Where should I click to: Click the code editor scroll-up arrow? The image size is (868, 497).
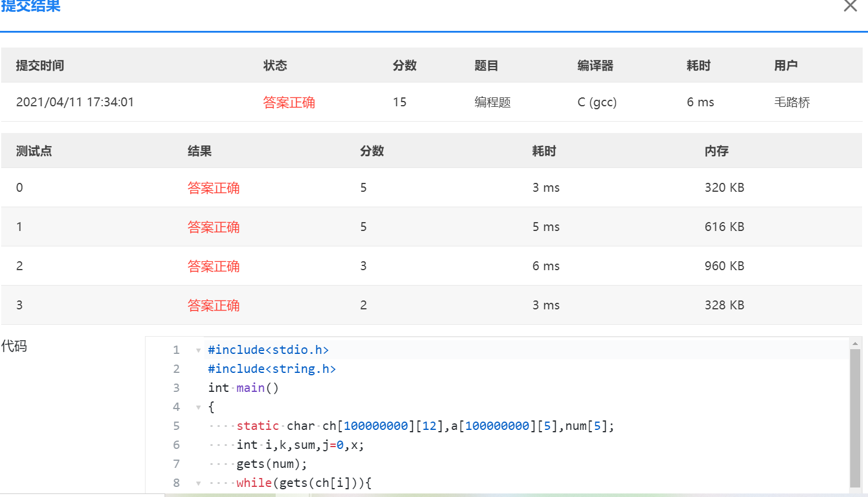[x=855, y=343]
